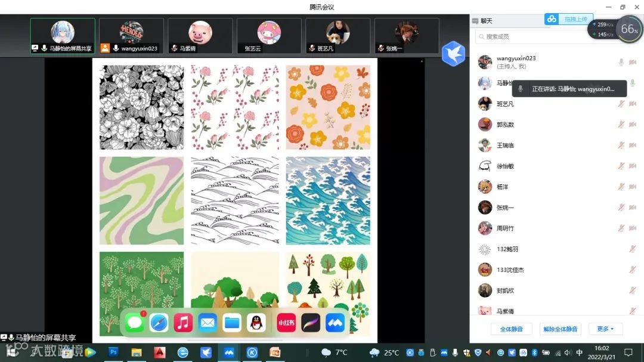This screenshot has height=362, width=644.
Task: Select 张姚一 video tile at top
Action: (x=407, y=36)
